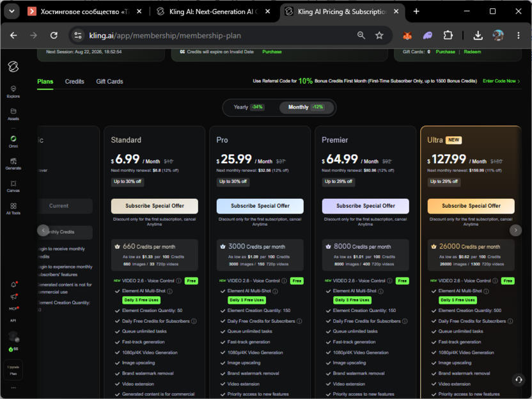The height and width of the screenshot is (399, 532).
Task: Open the browser zoom magnifier icon
Action: click(x=361, y=35)
